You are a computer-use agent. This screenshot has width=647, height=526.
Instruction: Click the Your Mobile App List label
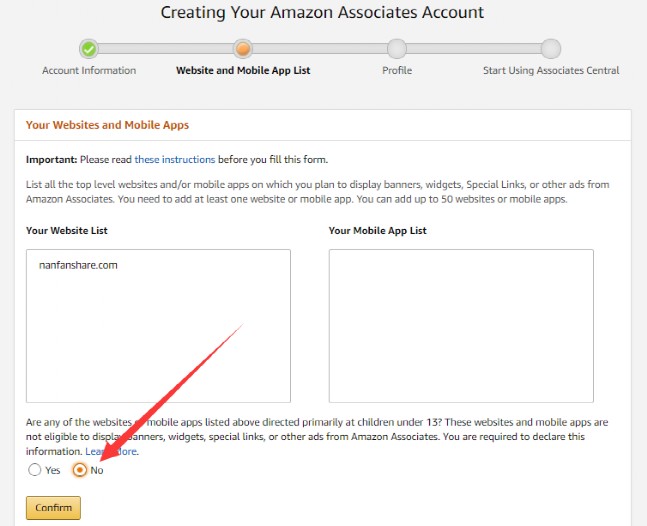coord(377,231)
